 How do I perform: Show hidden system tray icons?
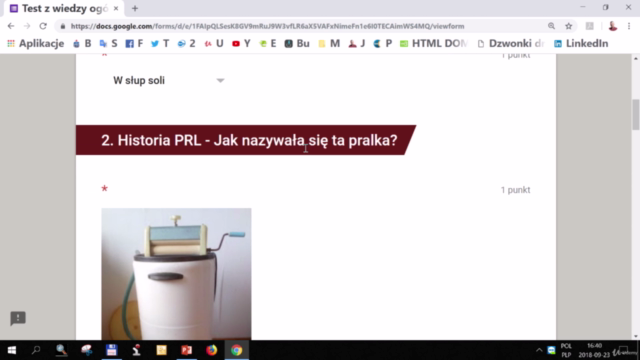coord(539,351)
